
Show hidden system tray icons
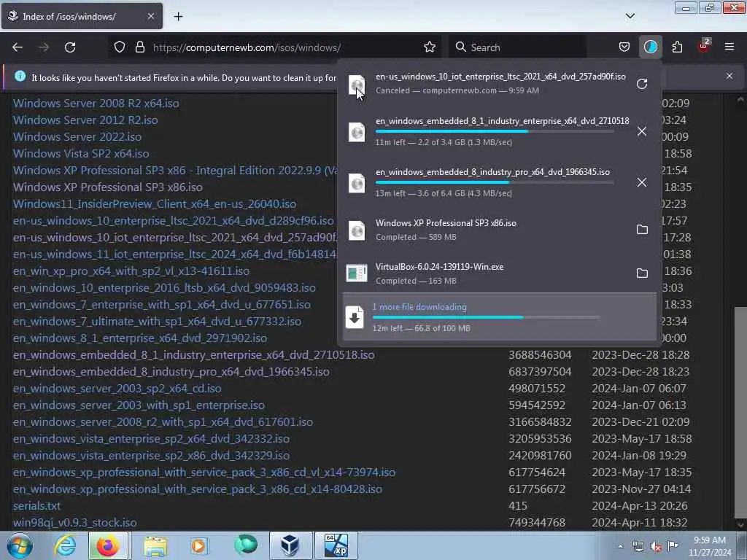[620, 546]
